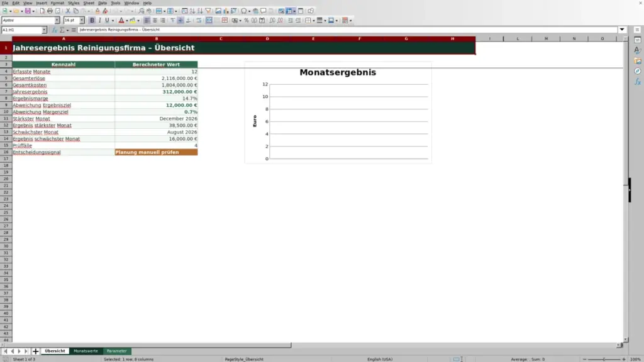This screenshot has width=644, height=362.
Task: Open the sidebar Properties icon
Action: pyautogui.click(x=638, y=40)
